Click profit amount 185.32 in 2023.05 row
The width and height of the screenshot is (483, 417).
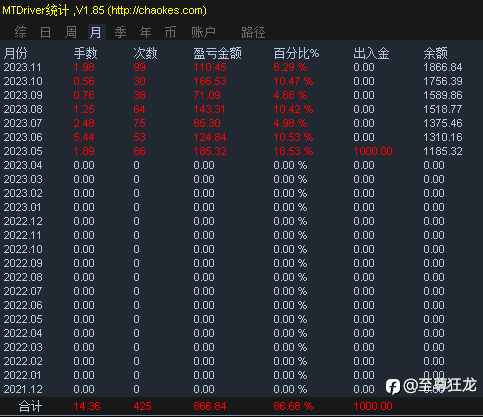click(210, 151)
